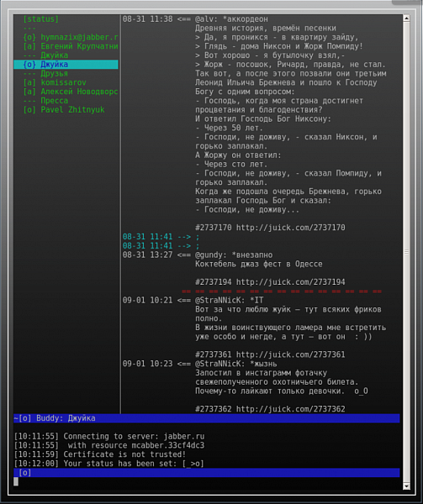Click the '@StraNNicK: *IT' message header
Viewport: 423px width, 504px height.
(229, 300)
